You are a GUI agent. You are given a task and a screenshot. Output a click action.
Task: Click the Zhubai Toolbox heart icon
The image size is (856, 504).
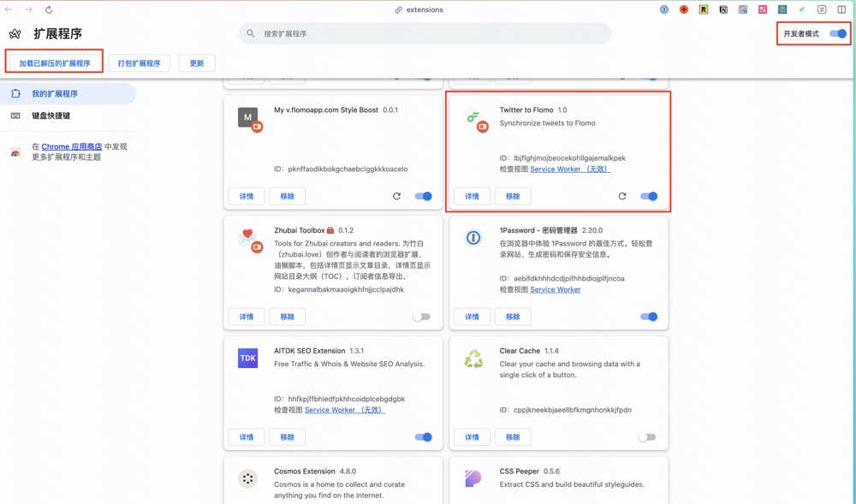point(249,240)
